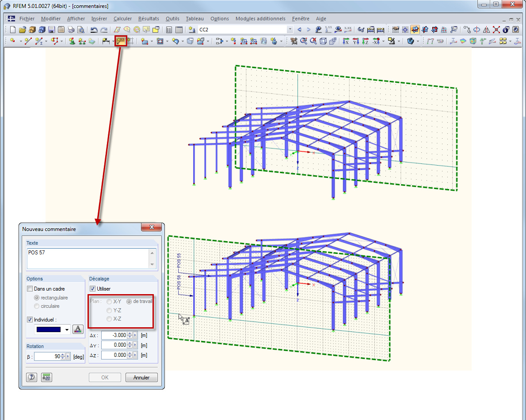Viewport: 526px width, 420px height.
Task: Select the new dimension tool icon
Action: 106,41
